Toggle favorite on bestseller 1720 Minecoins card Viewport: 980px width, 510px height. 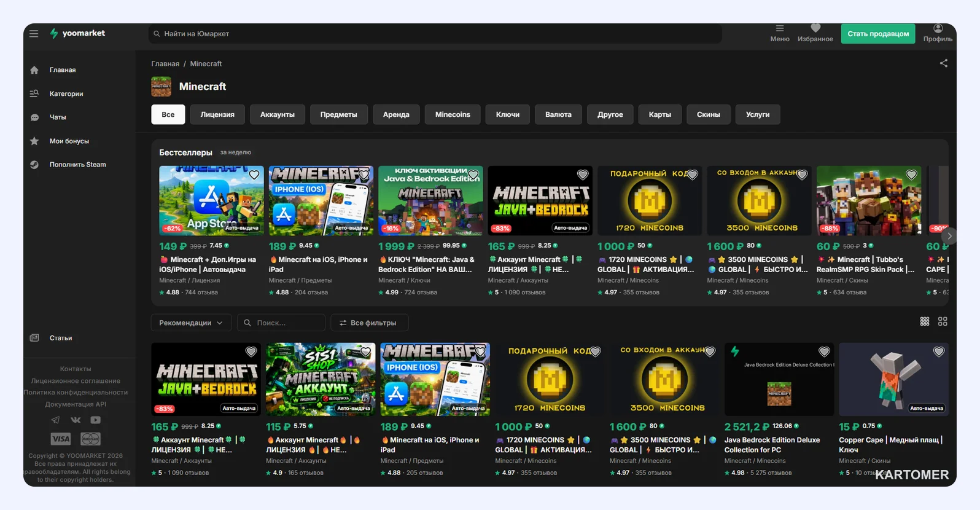(692, 175)
